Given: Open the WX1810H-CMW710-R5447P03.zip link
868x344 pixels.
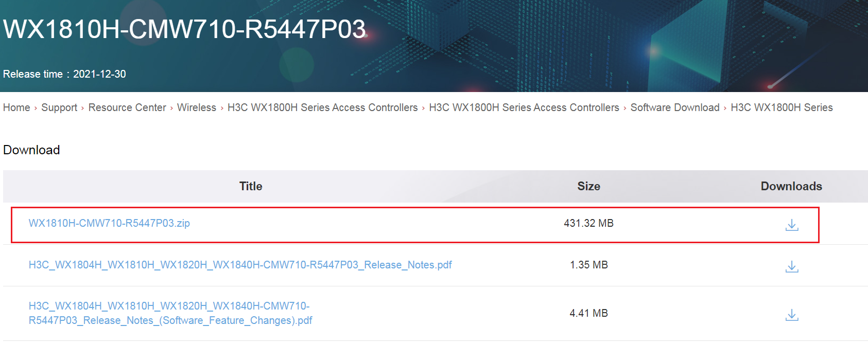Looking at the screenshot, I should (109, 223).
